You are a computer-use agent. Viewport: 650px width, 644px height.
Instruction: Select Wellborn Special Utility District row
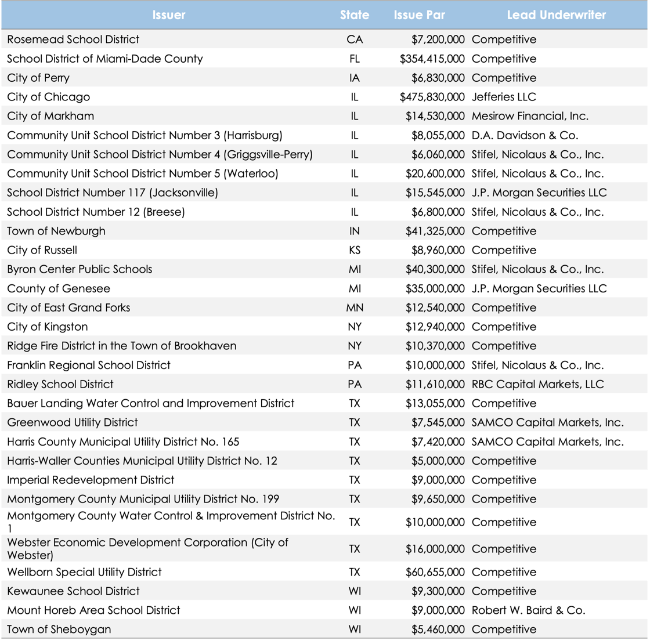pyautogui.click(x=85, y=572)
